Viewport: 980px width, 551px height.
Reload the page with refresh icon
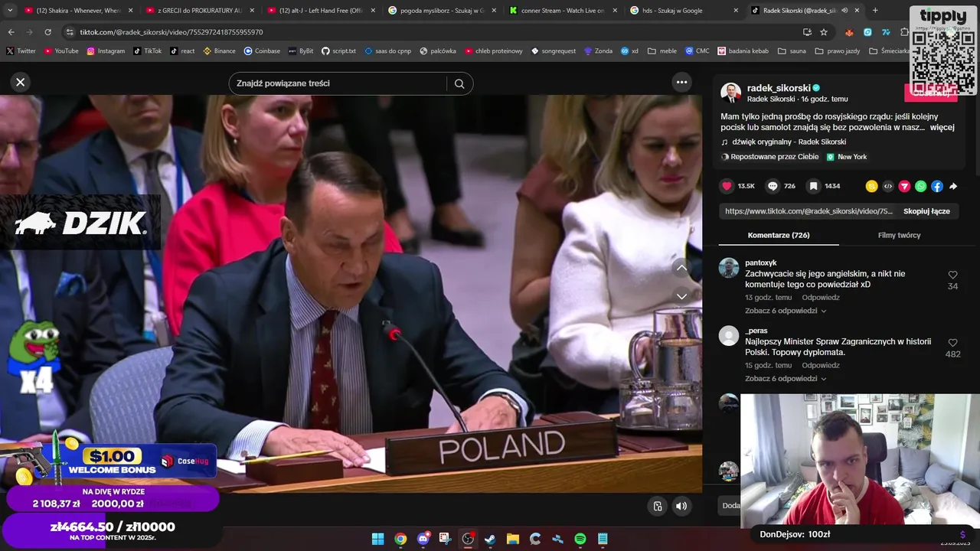[x=47, y=32]
